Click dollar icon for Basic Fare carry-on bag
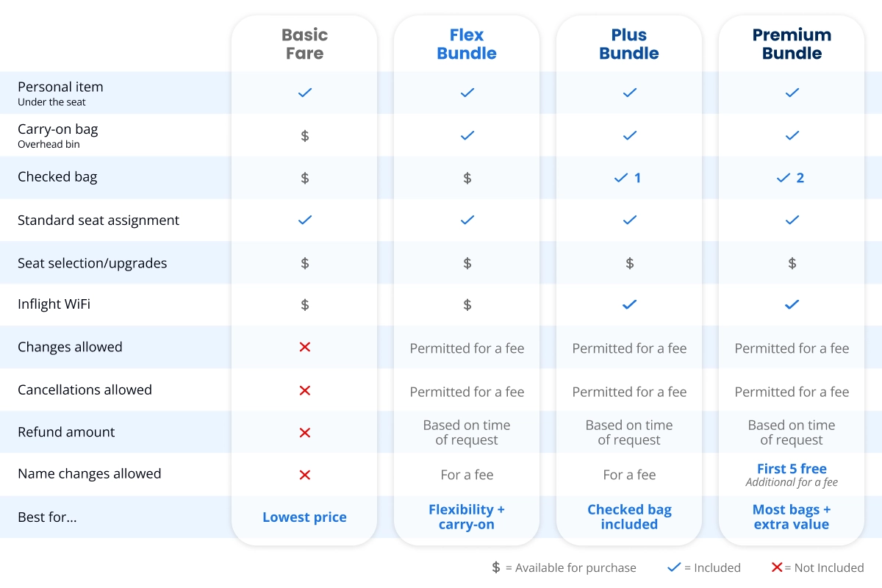 (305, 135)
